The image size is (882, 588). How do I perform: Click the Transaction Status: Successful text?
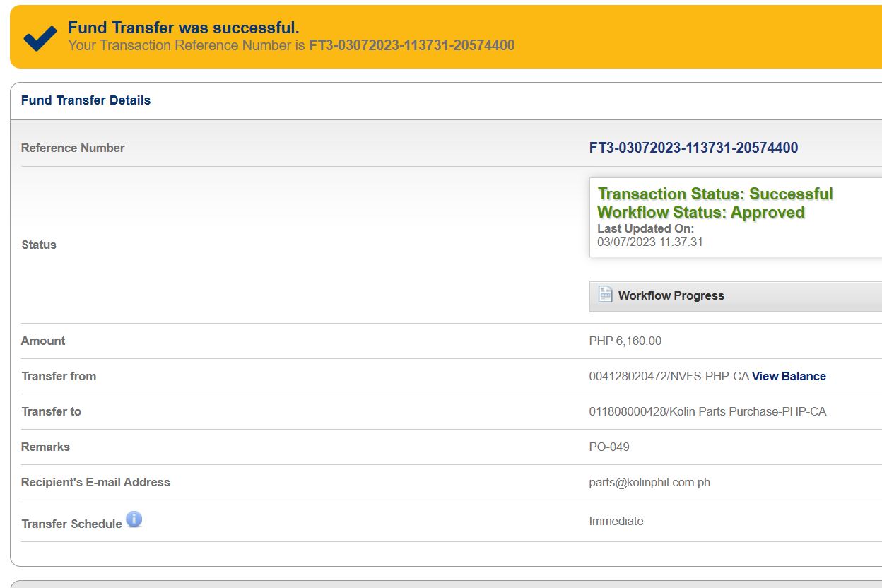(715, 194)
